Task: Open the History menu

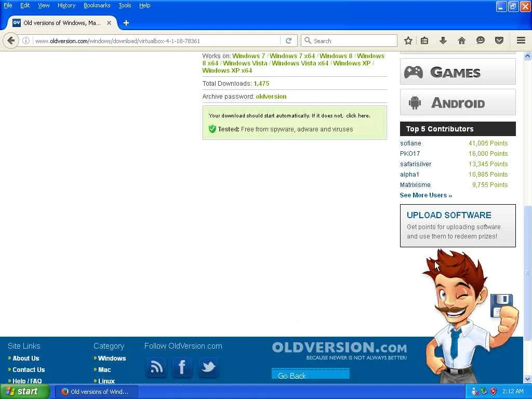Action: pyautogui.click(x=66, y=5)
